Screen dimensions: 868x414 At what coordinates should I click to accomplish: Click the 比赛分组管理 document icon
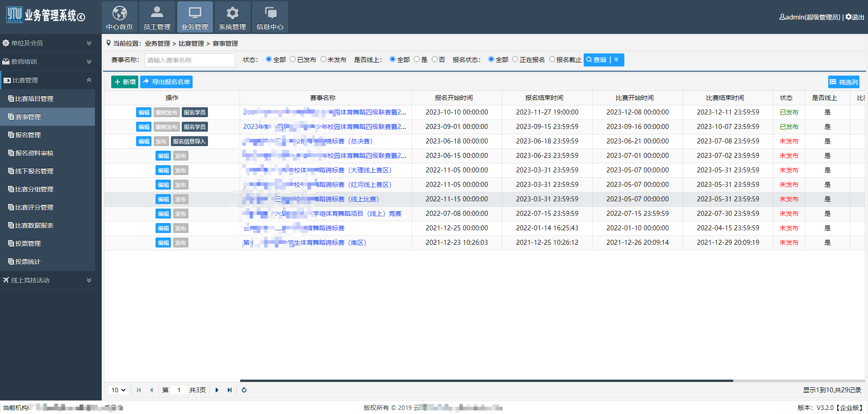click(11, 189)
